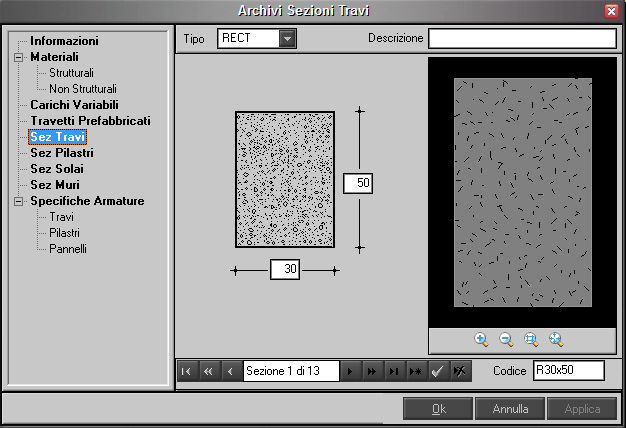Collapse the Materiali tree node
The width and height of the screenshot is (626, 428).
pyautogui.click(x=18, y=58)
